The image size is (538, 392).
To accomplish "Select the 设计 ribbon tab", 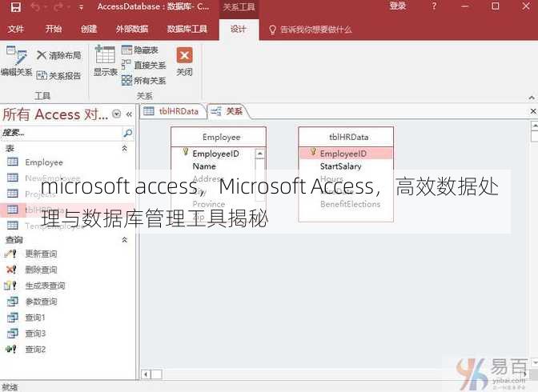I will pyautogui.click(x=239, y=29).
